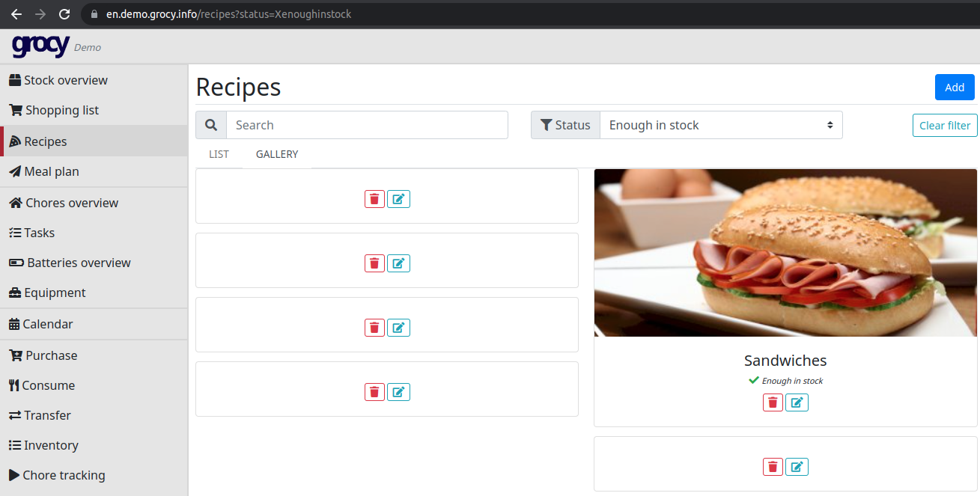Open the Transfer page

(x=45, y=415)
